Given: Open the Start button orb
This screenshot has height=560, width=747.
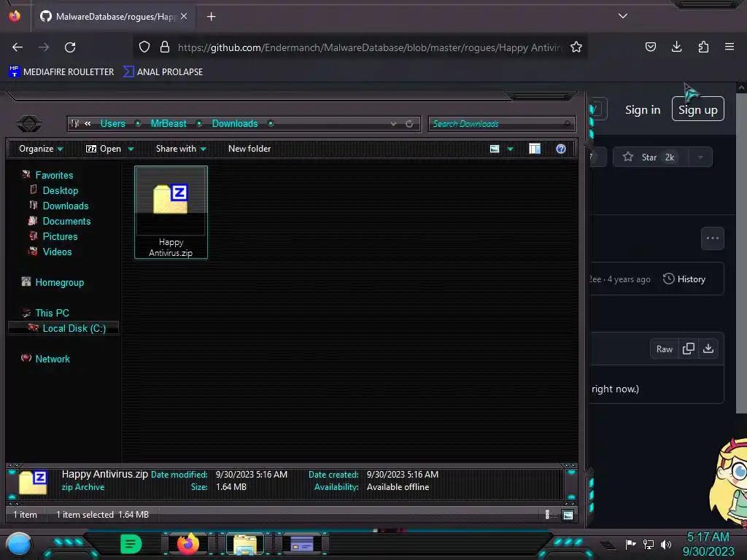Looking at the screenshot, I should tap(19, 544).
